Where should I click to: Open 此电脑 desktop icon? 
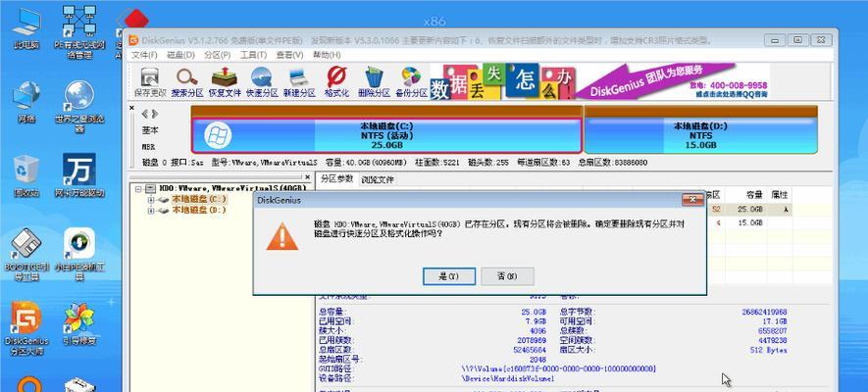point(26,29)
